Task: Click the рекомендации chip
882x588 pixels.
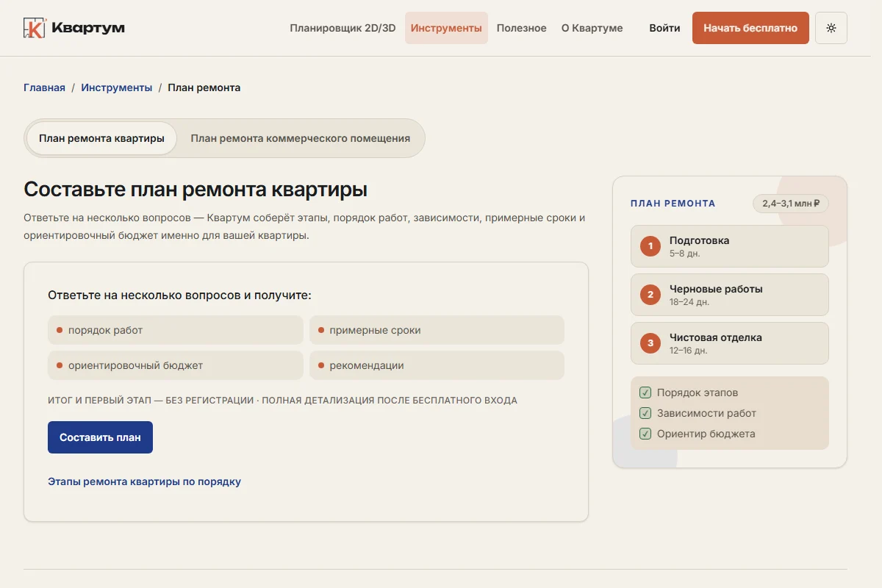Action: point(437,365)
